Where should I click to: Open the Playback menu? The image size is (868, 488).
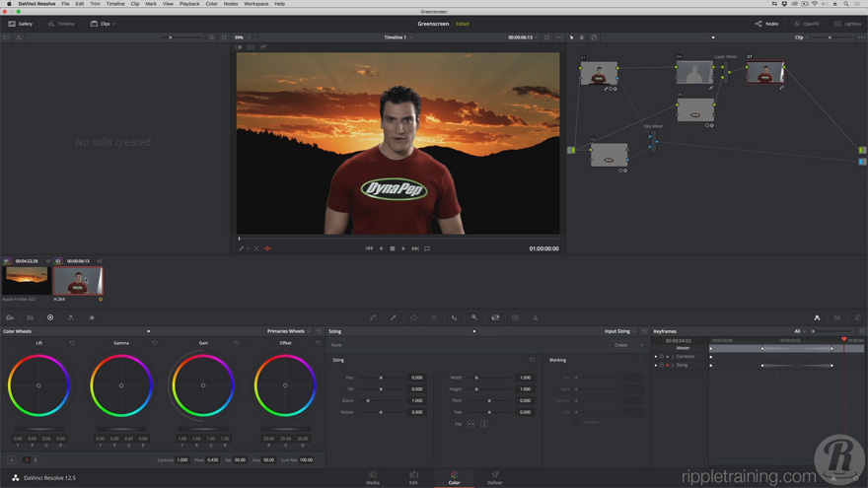tap(189, 4)
